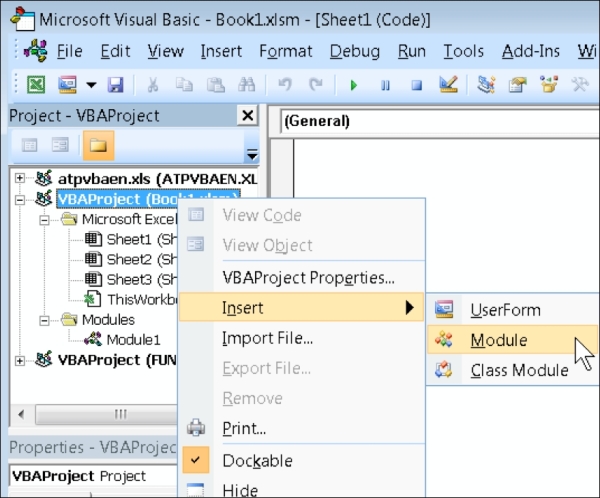Close the Project Explorer pane
The height and width of the screenshot is (498, 600).
pyautogui.click(x=248, y=115)
